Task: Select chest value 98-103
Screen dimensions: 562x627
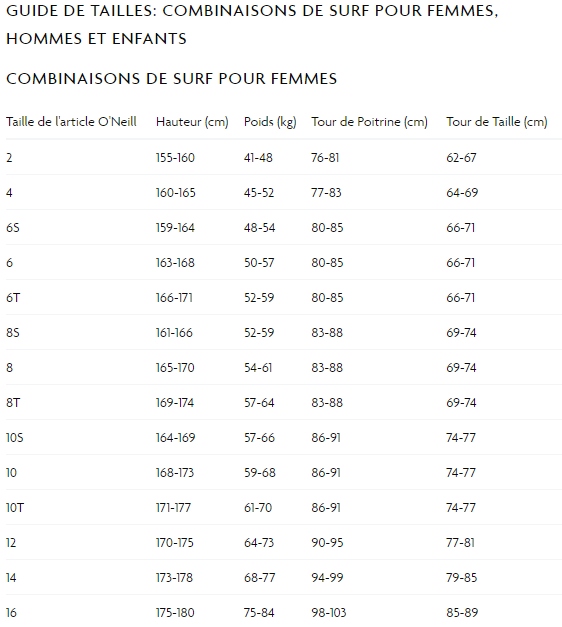Action: pyautogui.click(x=329, y=613)
